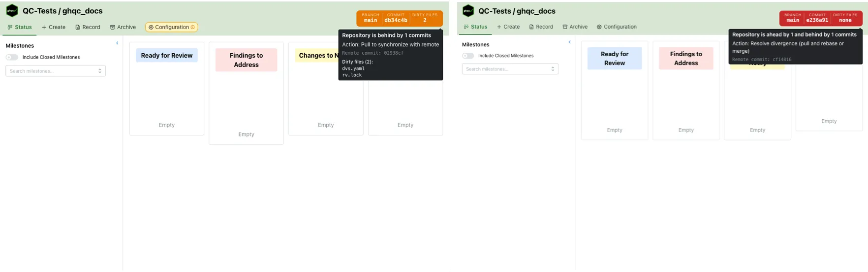Open the Search milestones dropdown in the right window
The width and height of the screenshot is (868, 272).
click(510, 69)
